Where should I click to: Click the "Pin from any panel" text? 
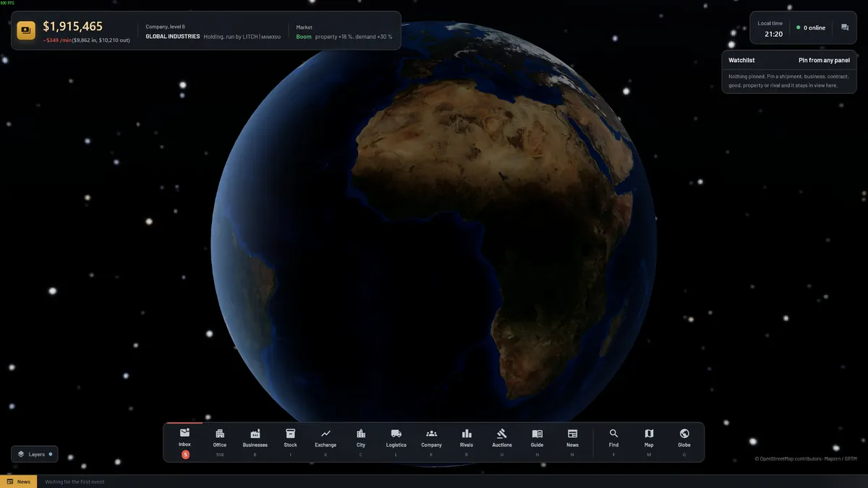point(824,61)
